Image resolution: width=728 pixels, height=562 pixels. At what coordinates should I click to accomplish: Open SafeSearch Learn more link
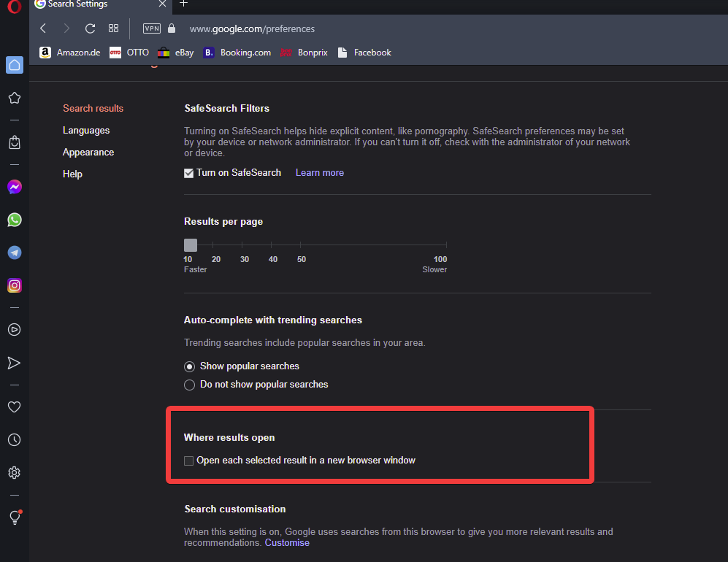319,173
